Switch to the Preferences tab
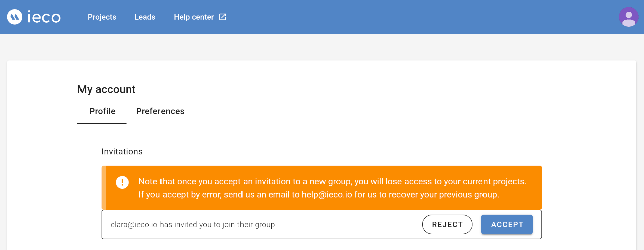This screenshot has width=644, height=250. pyautogui.click(x=160, y=111)
